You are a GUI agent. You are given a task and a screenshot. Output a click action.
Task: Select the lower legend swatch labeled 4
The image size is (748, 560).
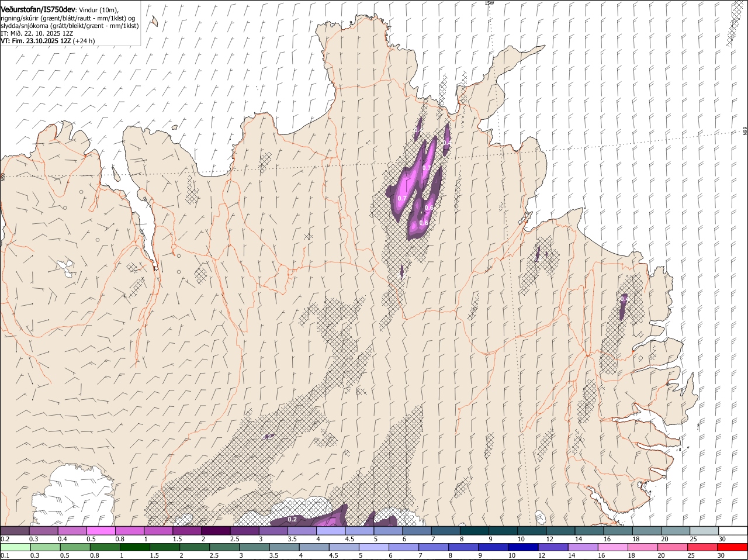(314, 547)
